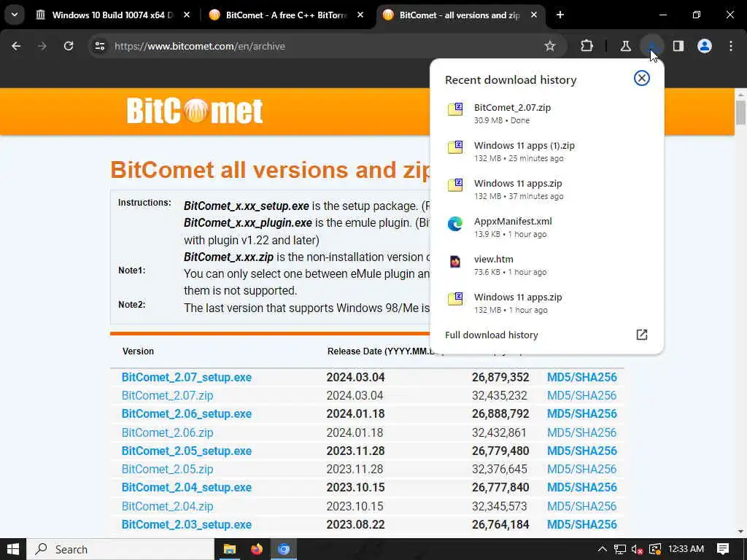
Task: Click the taskbar Search box
Action: (x=120, y=549)
